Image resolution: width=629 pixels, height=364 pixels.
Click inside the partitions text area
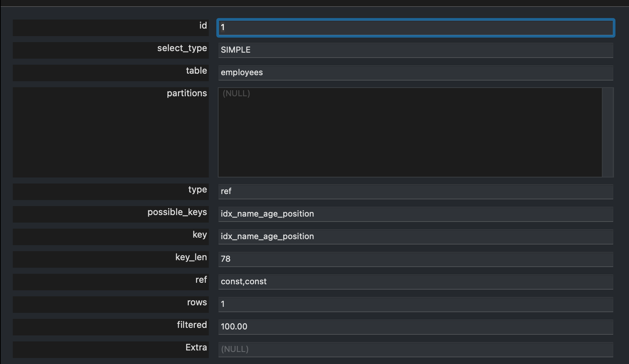pyautogui.click(x=410, y=132)
